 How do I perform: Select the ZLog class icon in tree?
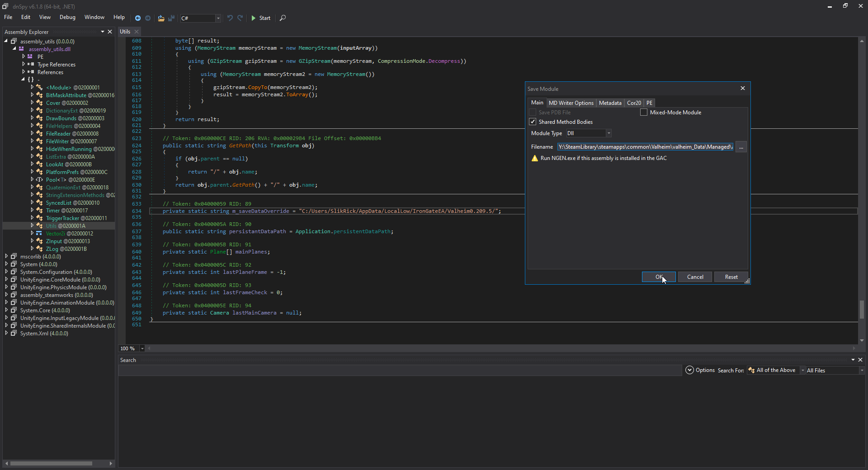click(x=40, y=249)
